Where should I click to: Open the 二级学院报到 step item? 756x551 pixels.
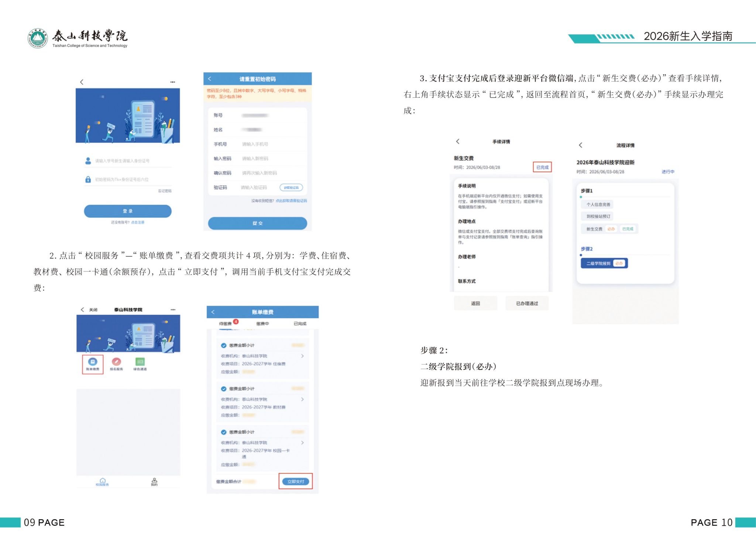(604, 263)
